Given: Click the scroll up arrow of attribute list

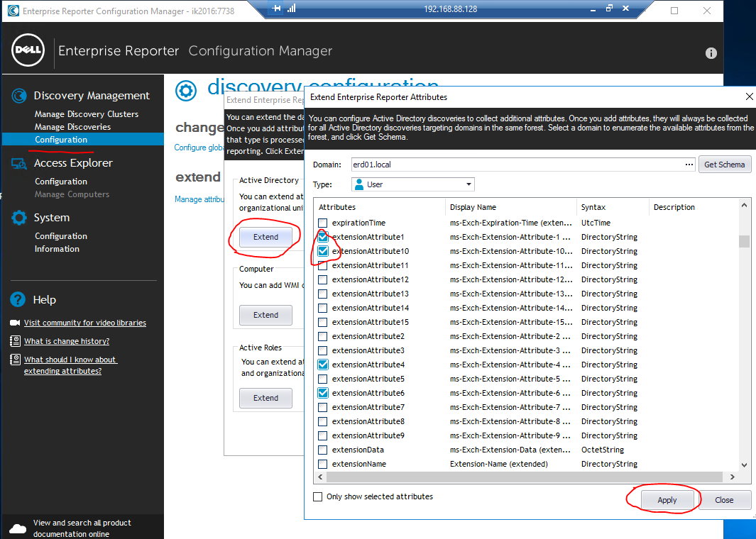Looking at the screenshot, I should [744, 206].
